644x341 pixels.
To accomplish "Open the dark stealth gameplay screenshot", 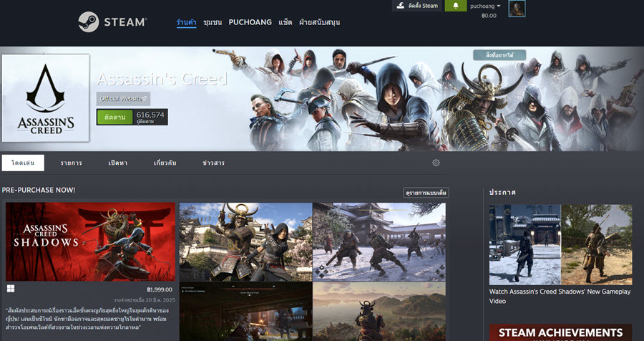I will point(245,312).
